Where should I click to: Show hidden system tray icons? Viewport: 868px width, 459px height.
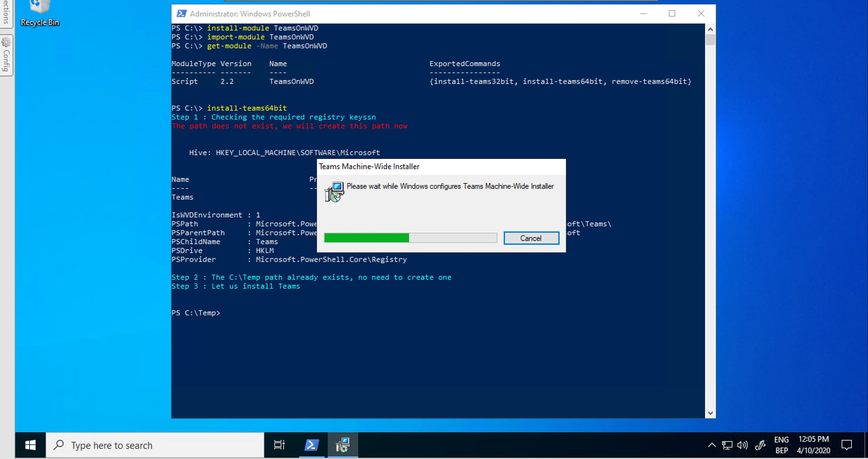point(712,445)
